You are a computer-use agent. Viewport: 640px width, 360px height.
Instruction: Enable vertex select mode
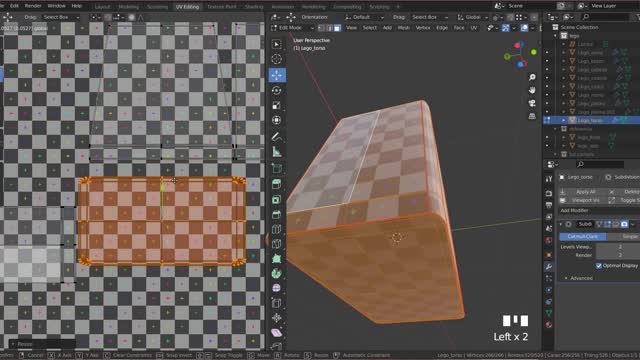[x=322, y=28]
